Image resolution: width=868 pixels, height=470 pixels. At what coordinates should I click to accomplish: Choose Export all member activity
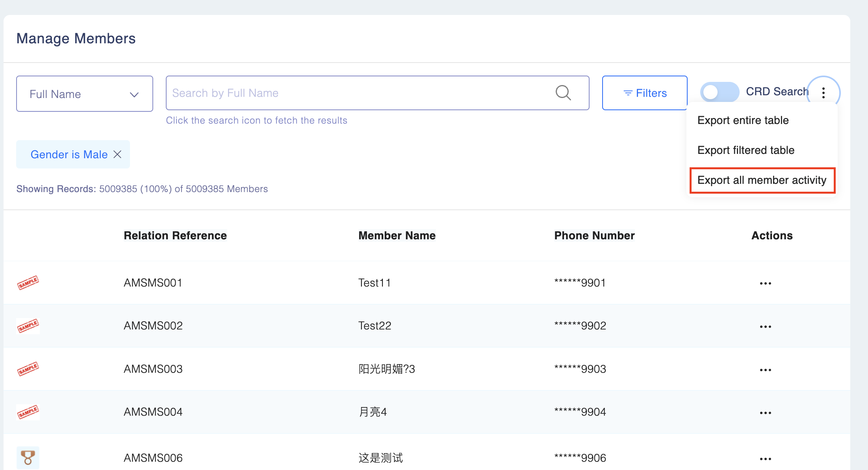click(x=762, y=180)
